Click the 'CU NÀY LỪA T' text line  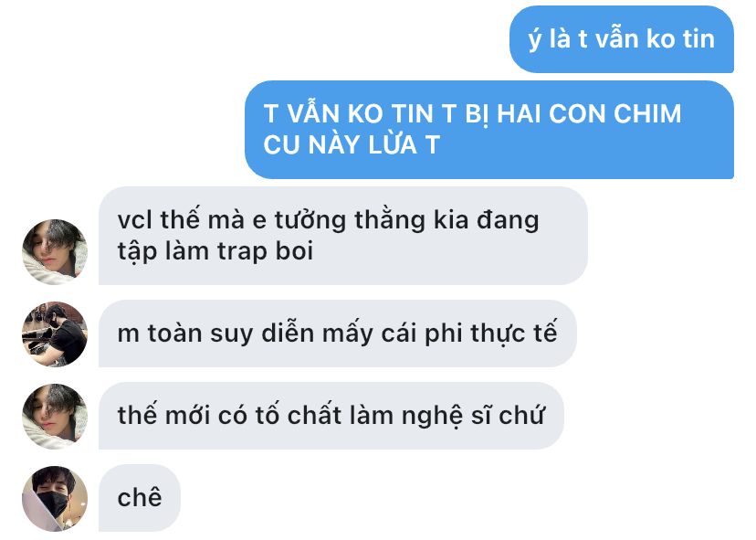coord(352,144)
